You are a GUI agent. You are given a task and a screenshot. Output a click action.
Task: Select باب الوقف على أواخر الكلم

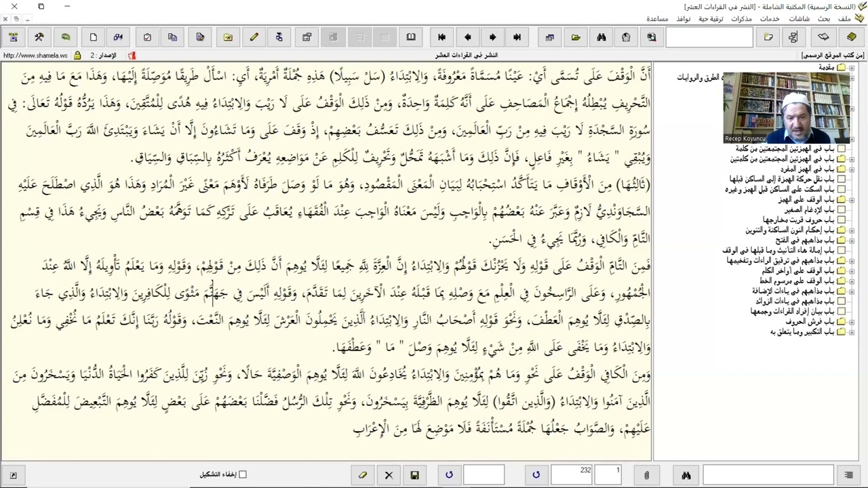point(798,271)
